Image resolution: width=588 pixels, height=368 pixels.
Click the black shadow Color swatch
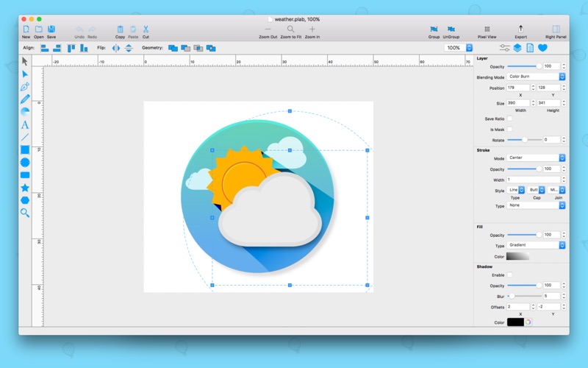[515, 322]
